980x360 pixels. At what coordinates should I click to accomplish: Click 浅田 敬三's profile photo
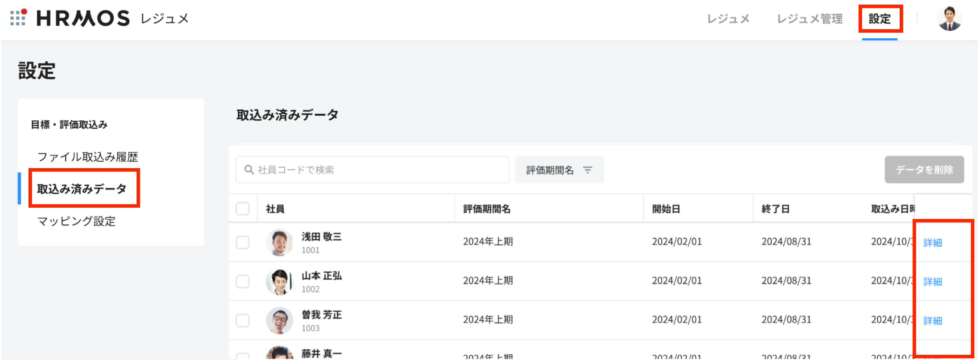(279, 242)
